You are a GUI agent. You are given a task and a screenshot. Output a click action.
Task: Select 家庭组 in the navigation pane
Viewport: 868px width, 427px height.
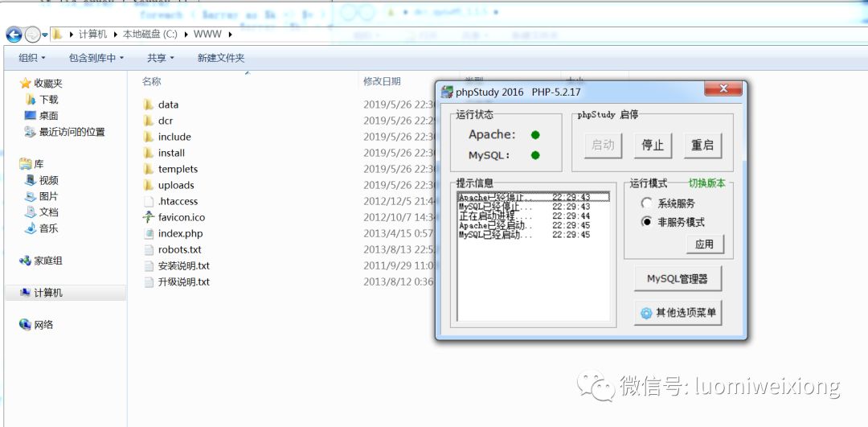click(x=48, y=261)
